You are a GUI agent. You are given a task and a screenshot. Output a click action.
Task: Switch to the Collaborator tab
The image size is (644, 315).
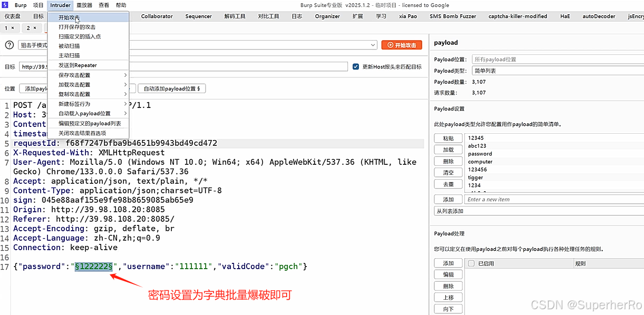(x=157, y=16)
